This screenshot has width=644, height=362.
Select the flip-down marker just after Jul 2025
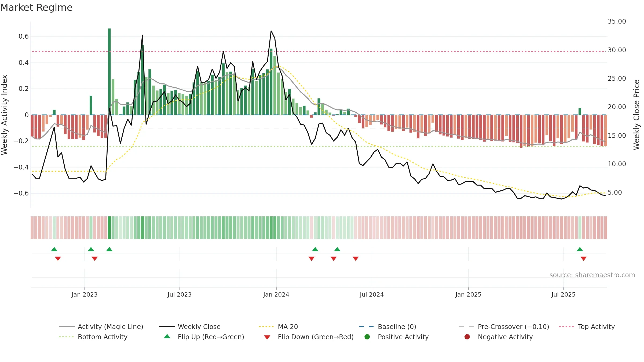coord(584,258)
